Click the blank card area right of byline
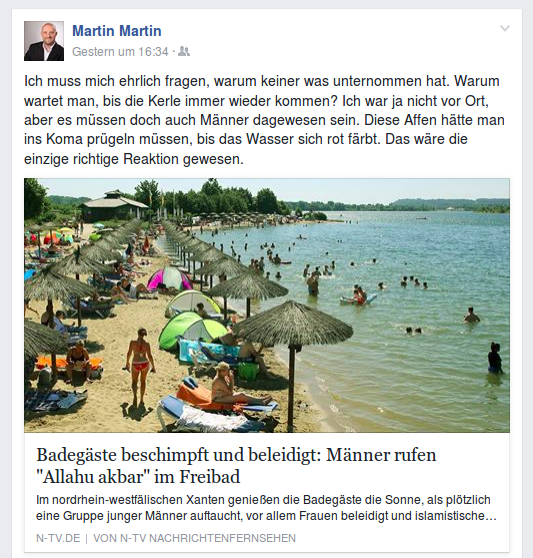533x558 pixels. pyautogui.click(x=402, y=538)
